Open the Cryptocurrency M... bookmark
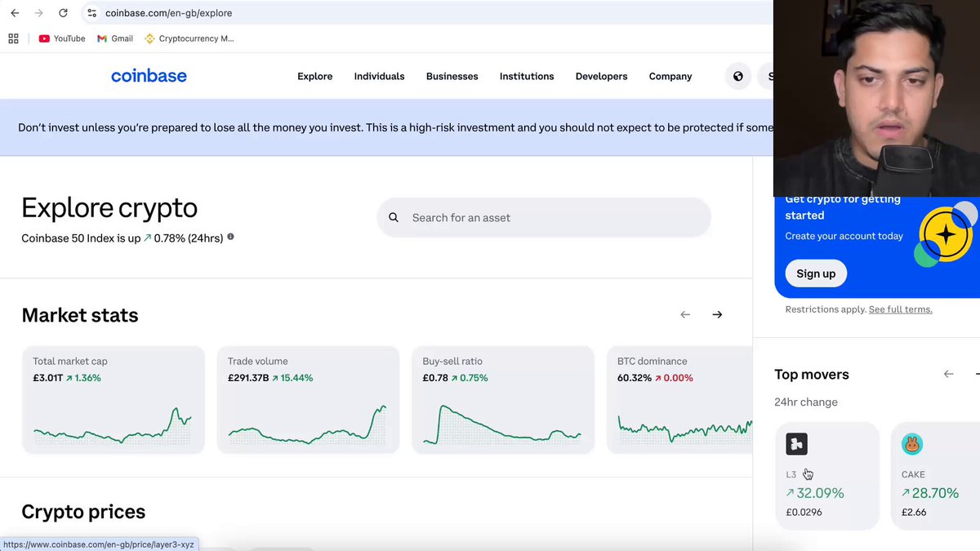The image size is (980, 551). [189, 38]
